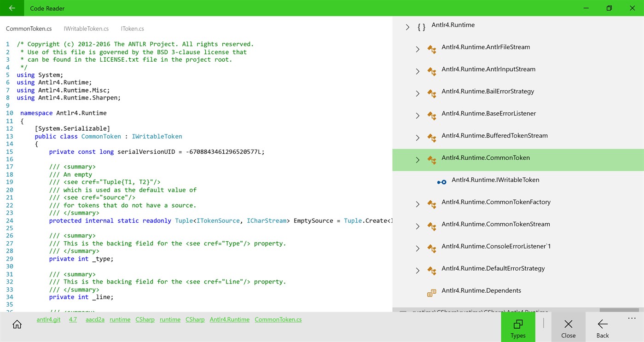This screenshot has width=644, height=342.
Task: Click the class icon beside AntlrFileStream
Action: pos(431,49)
